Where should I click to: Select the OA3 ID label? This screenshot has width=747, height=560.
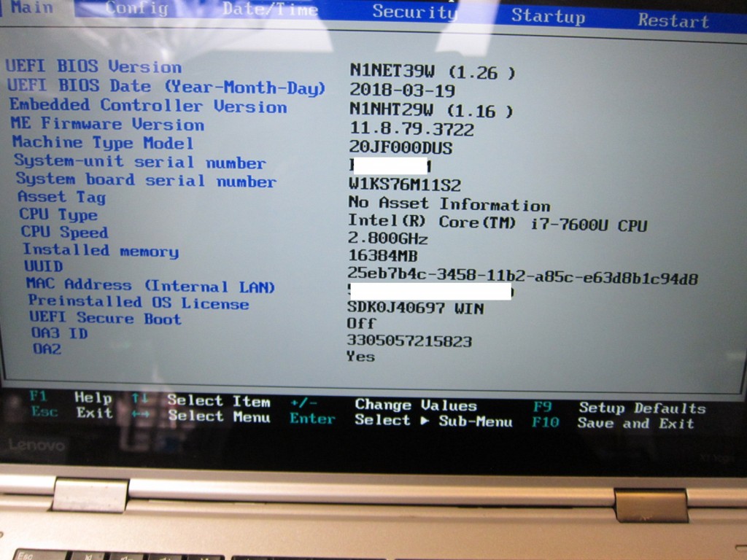point(60,333)
